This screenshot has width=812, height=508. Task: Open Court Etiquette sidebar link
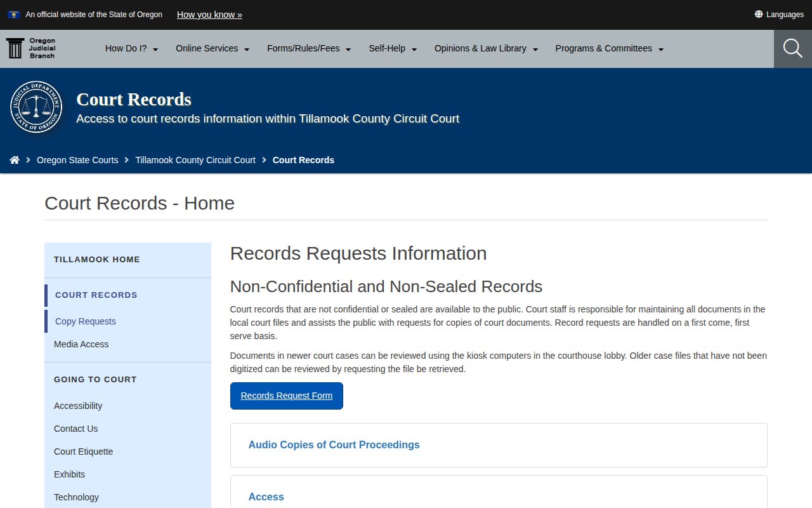84,451
